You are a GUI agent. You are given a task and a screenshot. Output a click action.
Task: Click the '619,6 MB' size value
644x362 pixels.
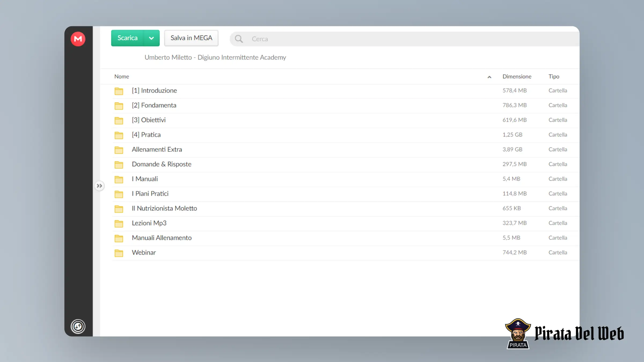click(515, 120)
